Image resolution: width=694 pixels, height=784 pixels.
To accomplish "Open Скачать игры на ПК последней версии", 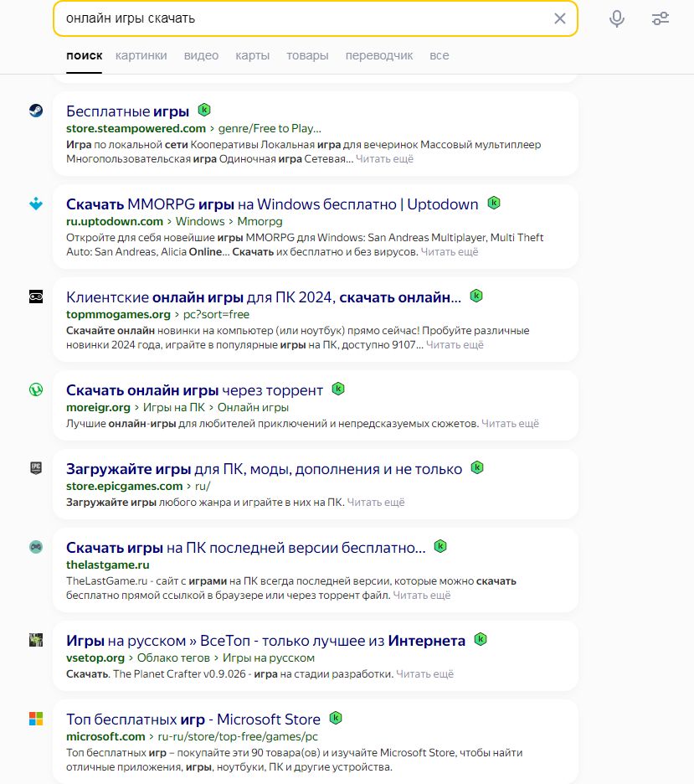I will click(x=246, y=548).
